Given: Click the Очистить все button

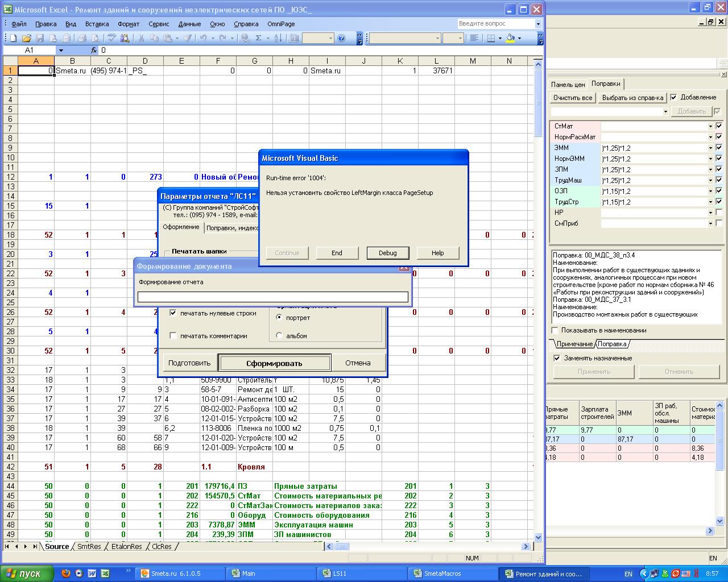Looking at the screenshot, I should click(x=573, y=98).
